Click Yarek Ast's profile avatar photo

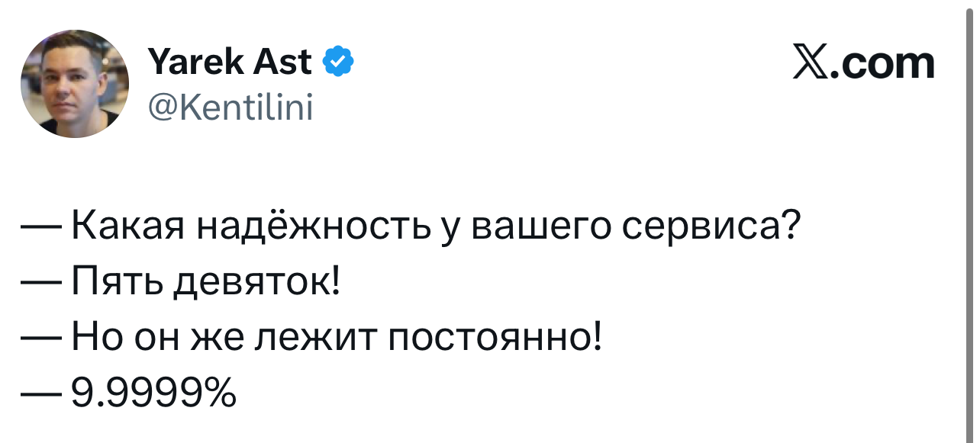(x=75, y=85)
